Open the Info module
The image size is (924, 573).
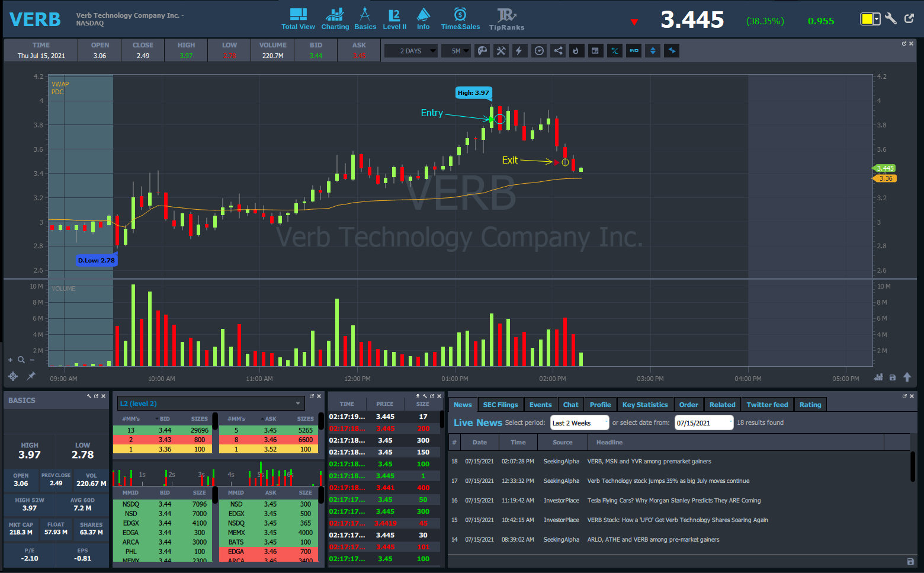[423, 19]
